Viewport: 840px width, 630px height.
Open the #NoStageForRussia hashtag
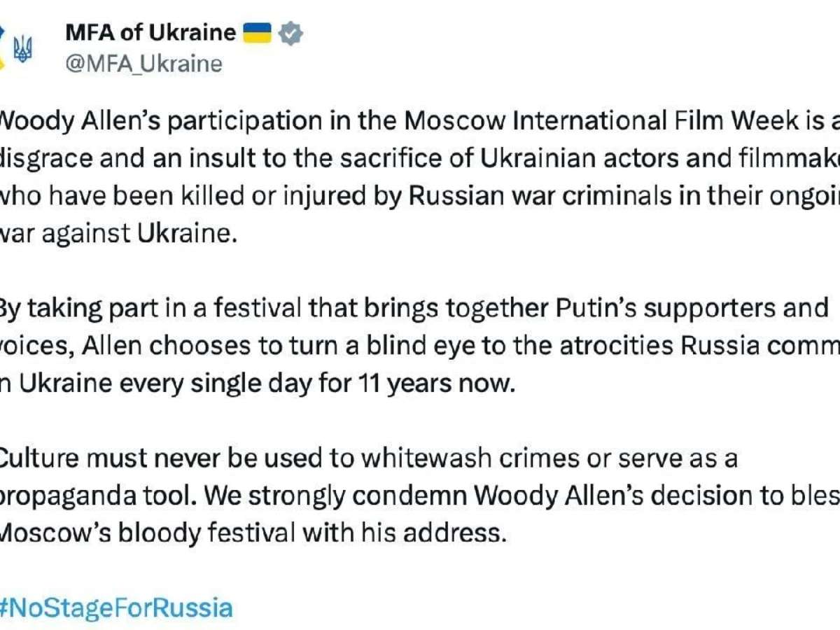click(x=115, y=607)
